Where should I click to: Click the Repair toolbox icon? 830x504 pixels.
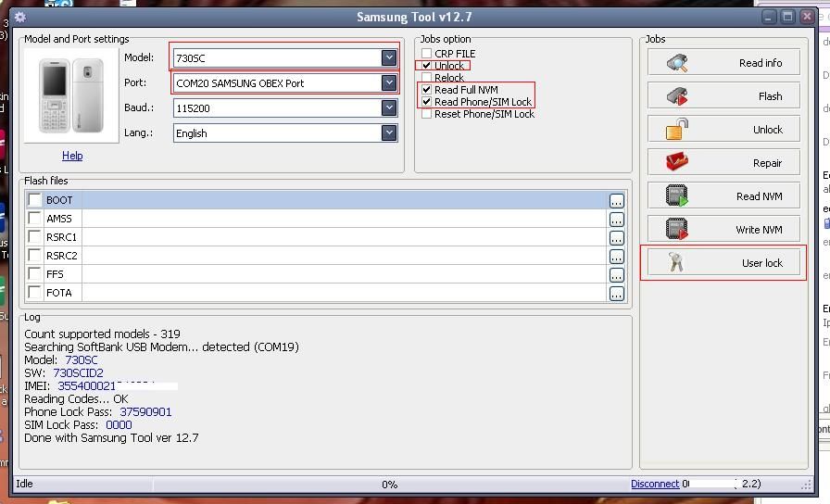coord(677,162)
